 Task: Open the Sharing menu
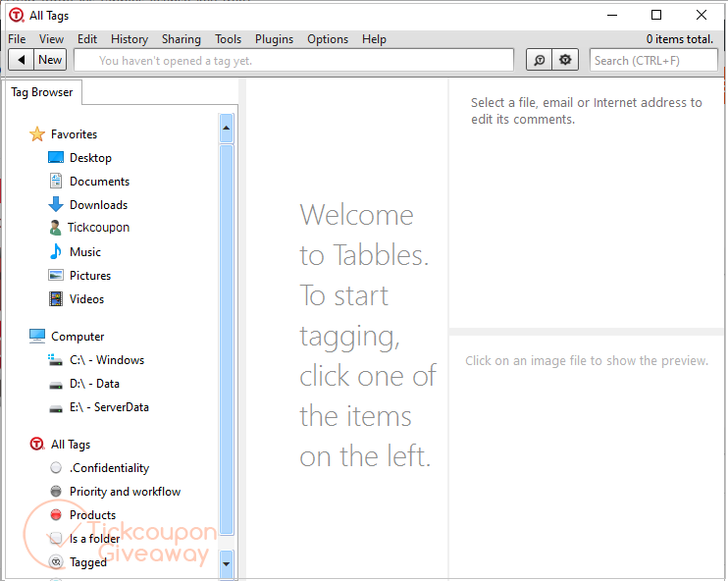(x=182, y=39)
